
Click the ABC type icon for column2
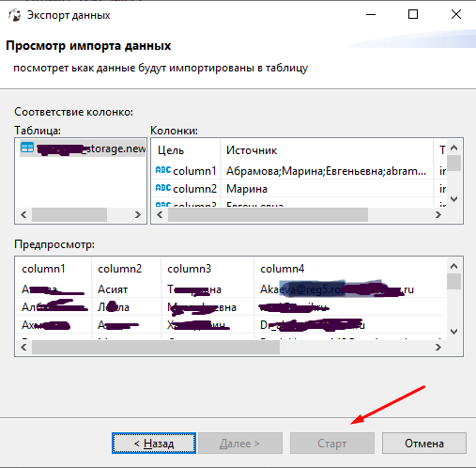(x=163, y=188)
